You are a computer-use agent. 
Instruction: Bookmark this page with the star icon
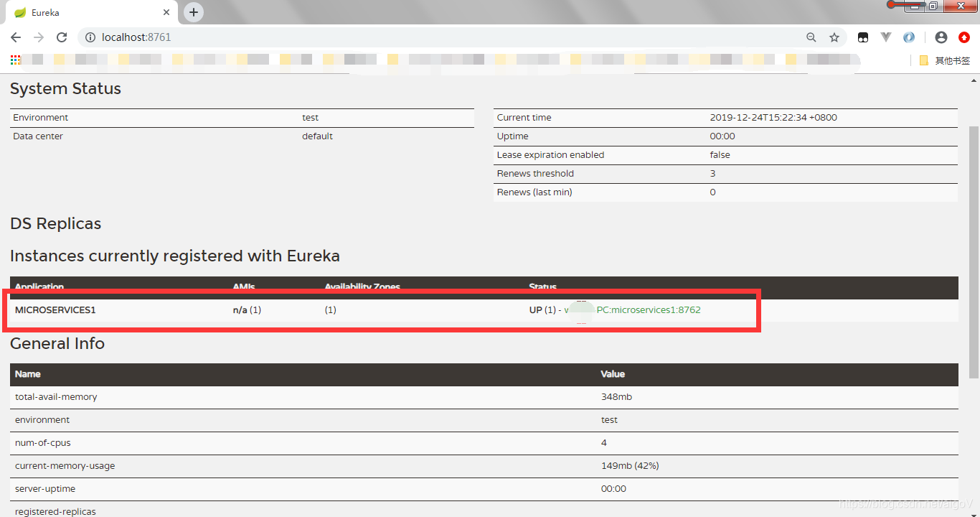coord(834,37)
